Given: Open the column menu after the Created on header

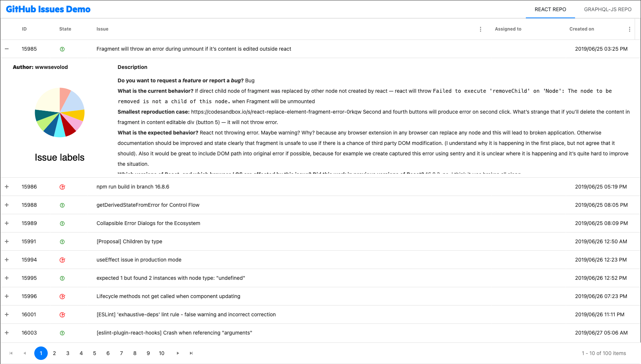Looking at the screenshot, I should click(x=630, y=29).
